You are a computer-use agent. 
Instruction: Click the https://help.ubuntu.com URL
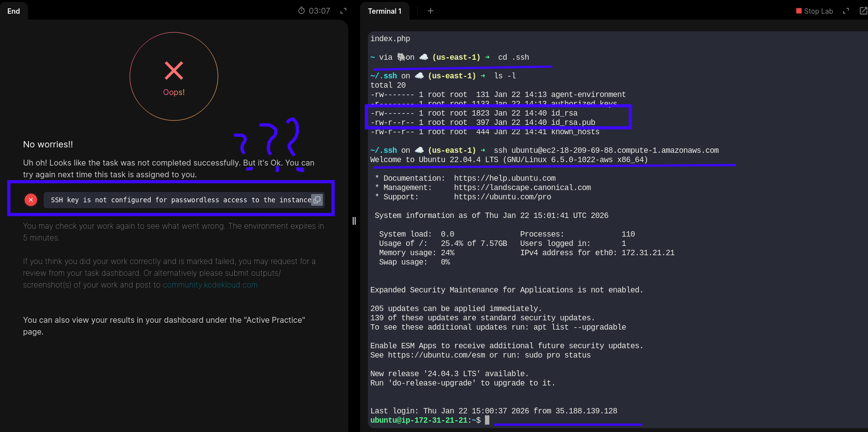[505, 178]
